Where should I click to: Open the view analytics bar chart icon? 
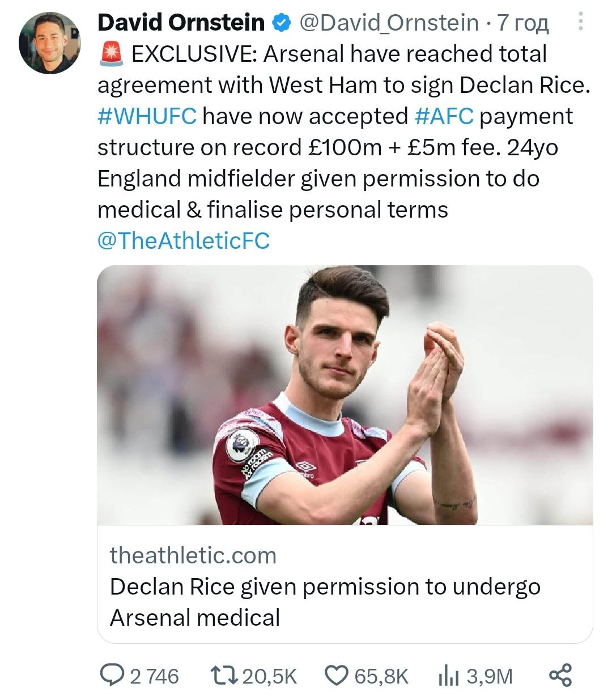(448, 675)
